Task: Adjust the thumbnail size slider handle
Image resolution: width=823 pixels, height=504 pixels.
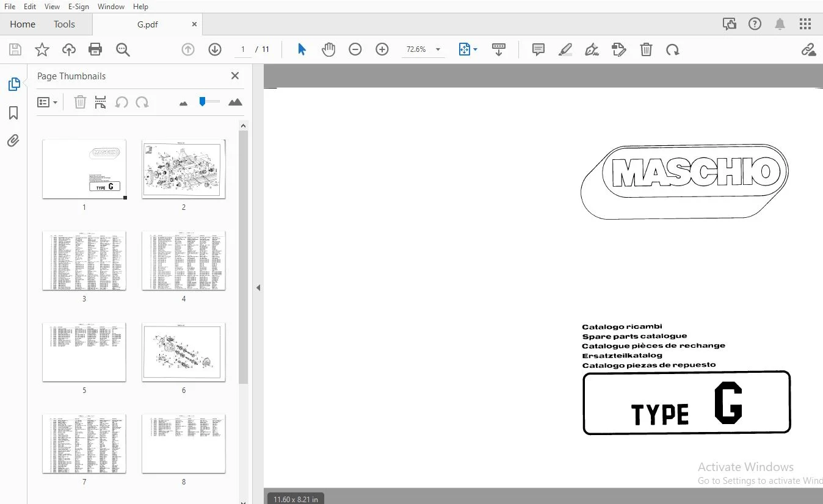Action: (202, 101)
